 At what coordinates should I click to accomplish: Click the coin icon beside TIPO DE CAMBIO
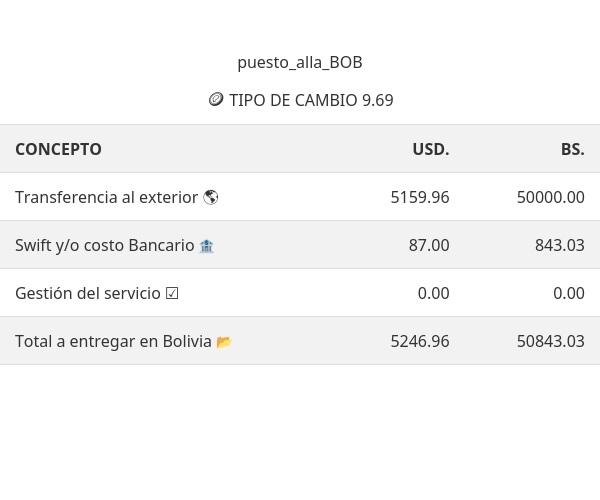click(x=216, y=100)
